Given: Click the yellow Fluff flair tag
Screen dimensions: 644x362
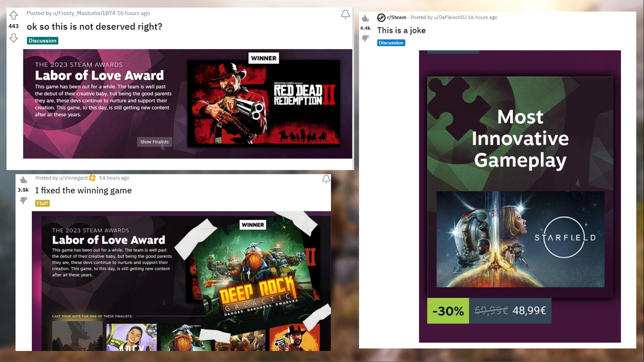Looking at the screenshot, I should pos(42,203).
